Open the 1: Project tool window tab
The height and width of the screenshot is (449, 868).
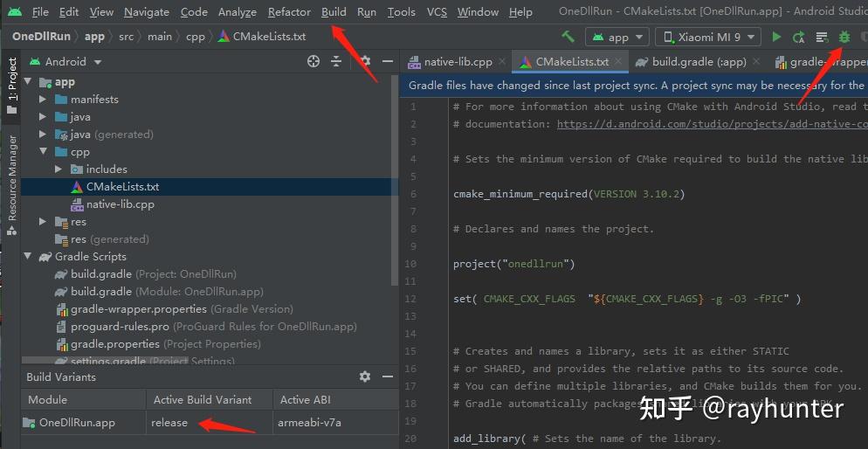pos(11,85)
